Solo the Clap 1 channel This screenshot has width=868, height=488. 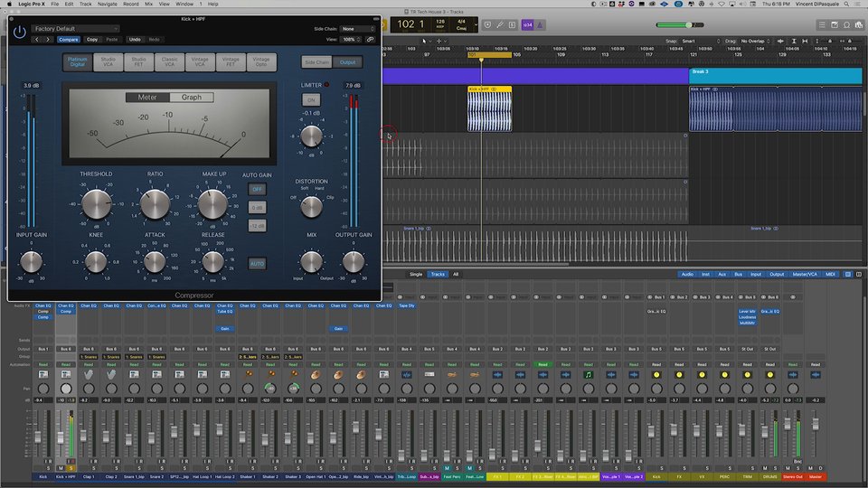(x=93, y=468)
